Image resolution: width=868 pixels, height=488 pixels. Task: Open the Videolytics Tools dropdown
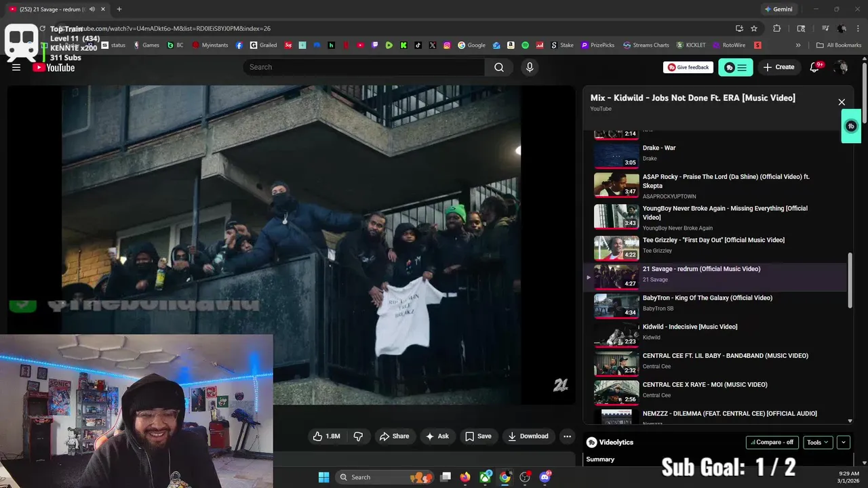(818, 443)
